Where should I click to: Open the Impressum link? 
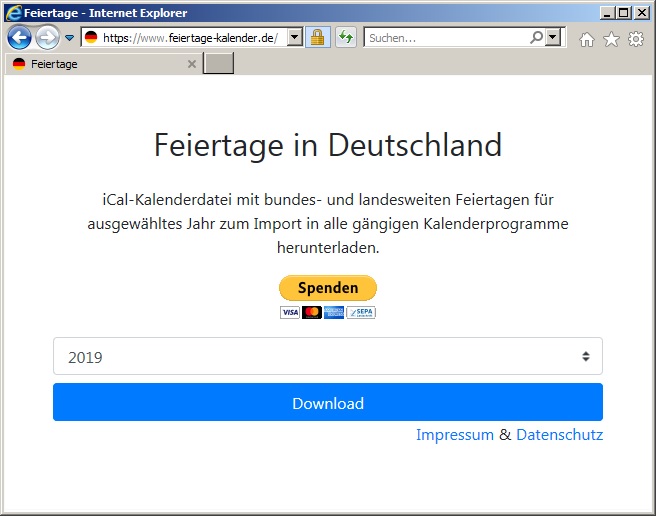tap(454, 435)
